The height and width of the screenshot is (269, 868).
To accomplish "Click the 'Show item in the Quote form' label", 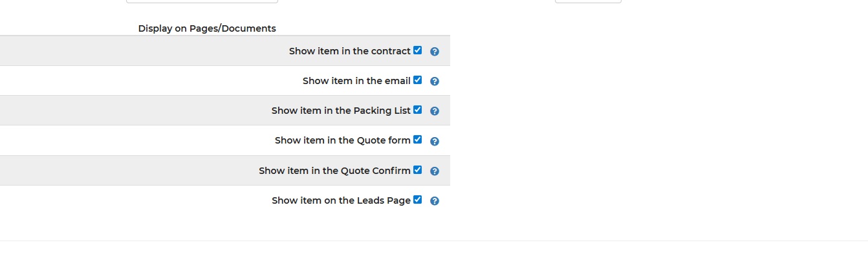I will click(343, 140).
